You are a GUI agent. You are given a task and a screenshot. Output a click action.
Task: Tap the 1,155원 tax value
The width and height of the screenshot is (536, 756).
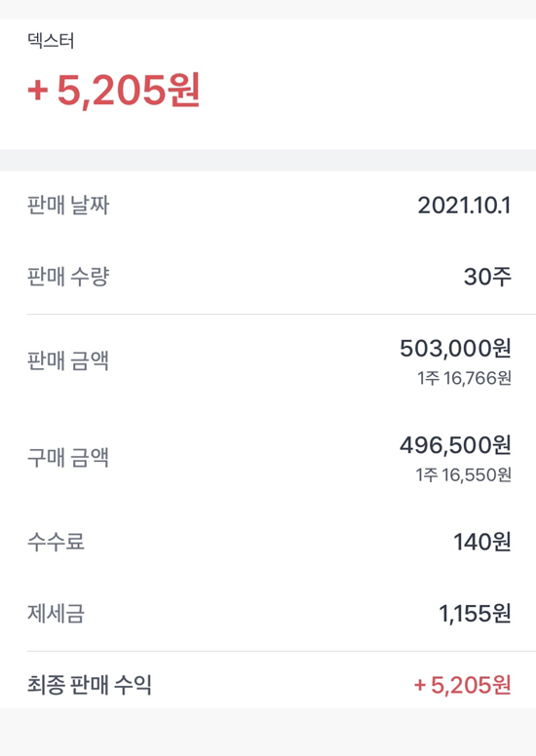point(476,614)
